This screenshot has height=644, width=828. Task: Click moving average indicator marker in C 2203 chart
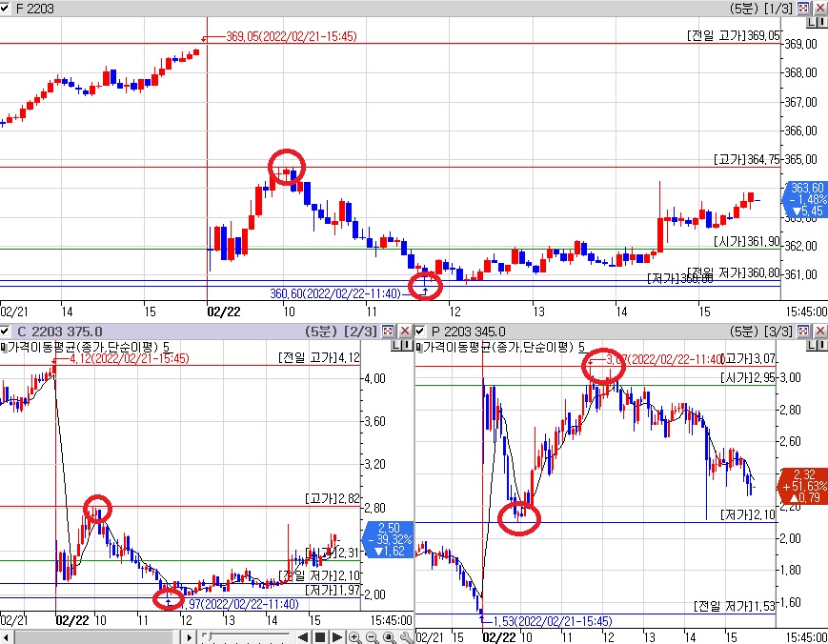[x=3, y=347]
